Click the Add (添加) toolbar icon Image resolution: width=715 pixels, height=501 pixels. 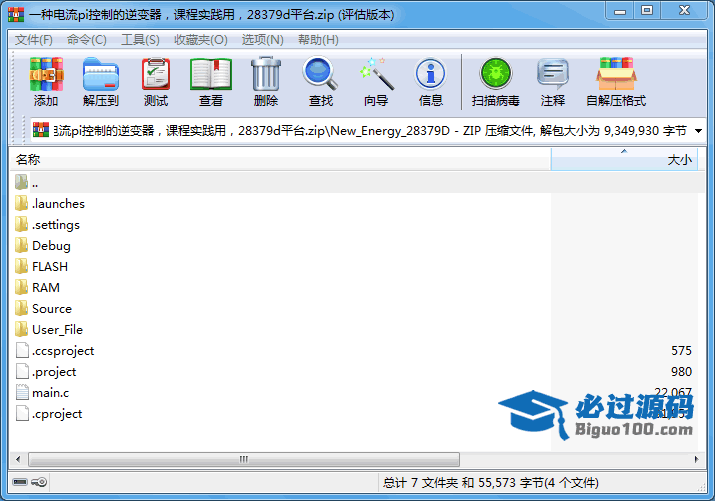tap(46, 75)
